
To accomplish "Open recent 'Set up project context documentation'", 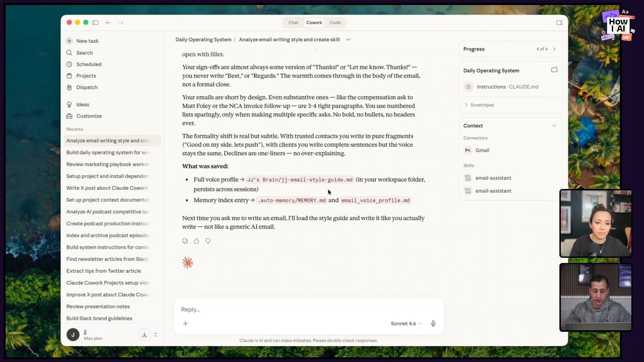I will point(108,200).
